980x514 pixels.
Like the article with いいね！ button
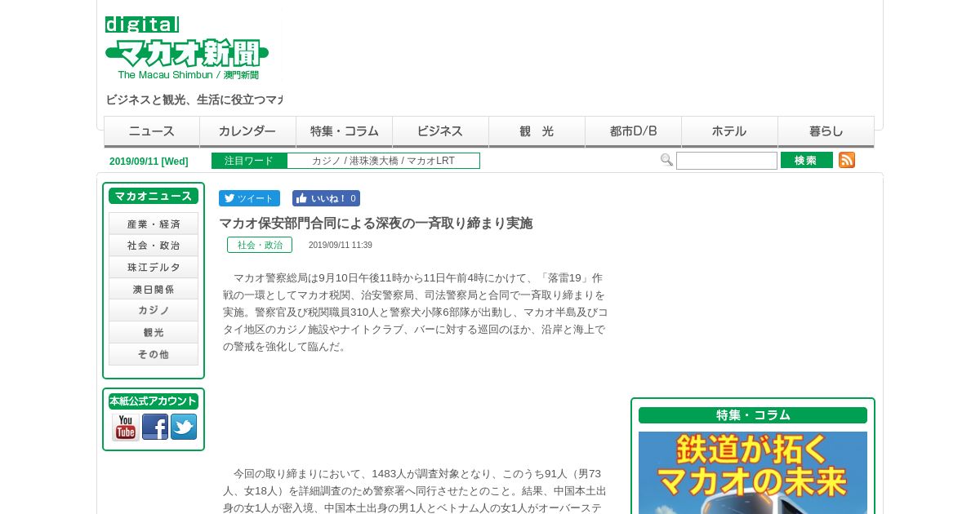pyautogui.click(x=326, y=198)
